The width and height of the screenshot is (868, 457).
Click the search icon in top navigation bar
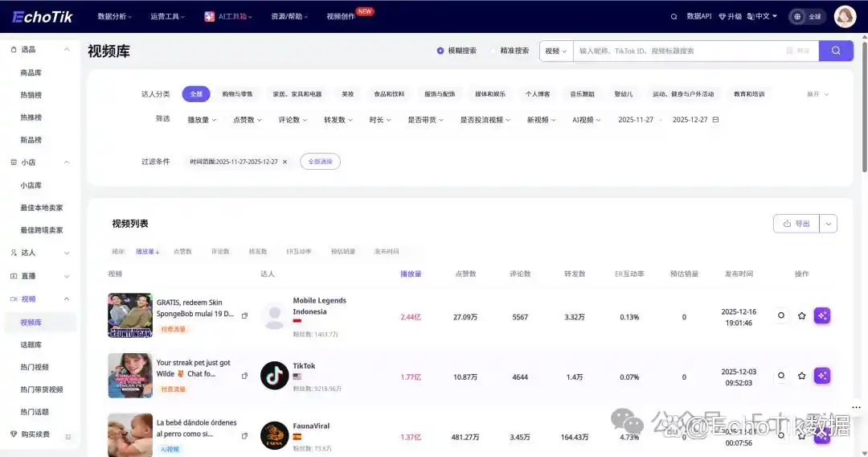pos(674,16)
